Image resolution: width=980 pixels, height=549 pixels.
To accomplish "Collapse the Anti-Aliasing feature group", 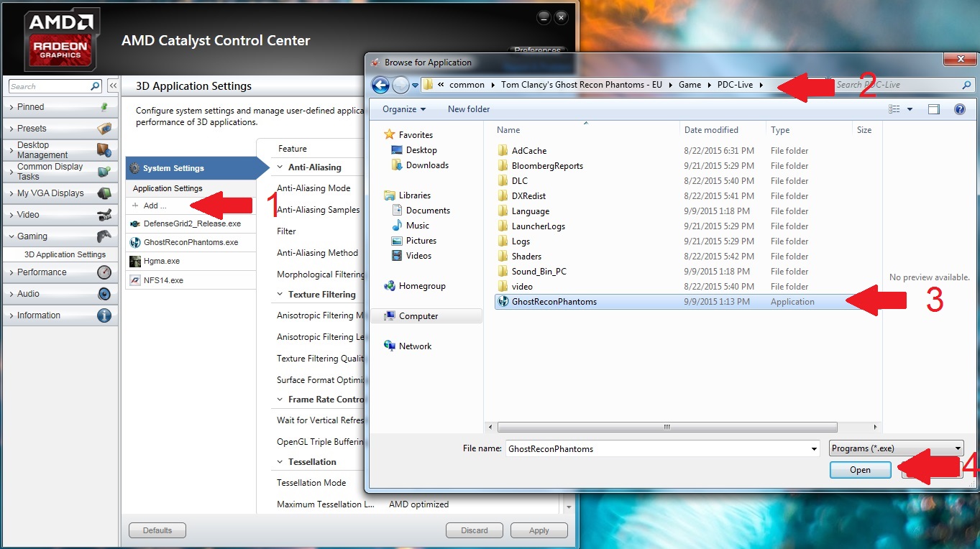I will coord(280,167).
